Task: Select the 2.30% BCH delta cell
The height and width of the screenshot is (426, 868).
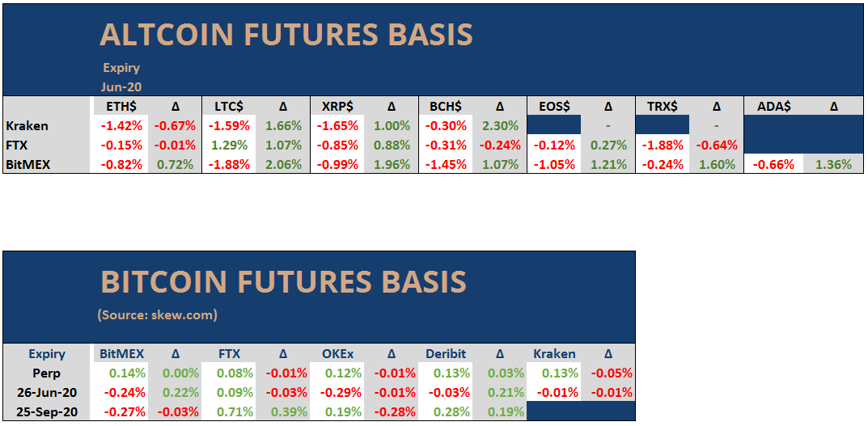Action: [x=499, y=125]
